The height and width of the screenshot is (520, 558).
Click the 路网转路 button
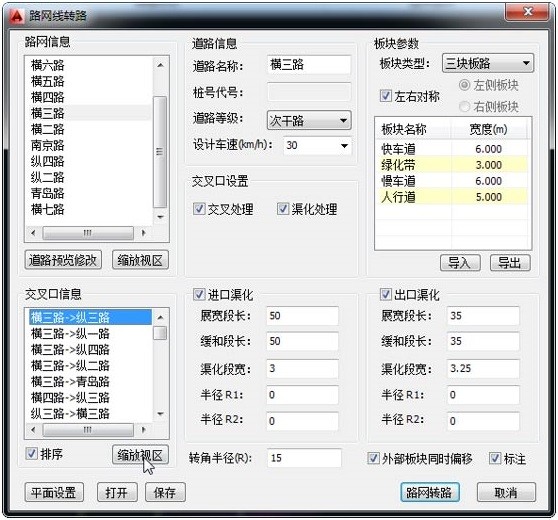[x=430, y=492]
